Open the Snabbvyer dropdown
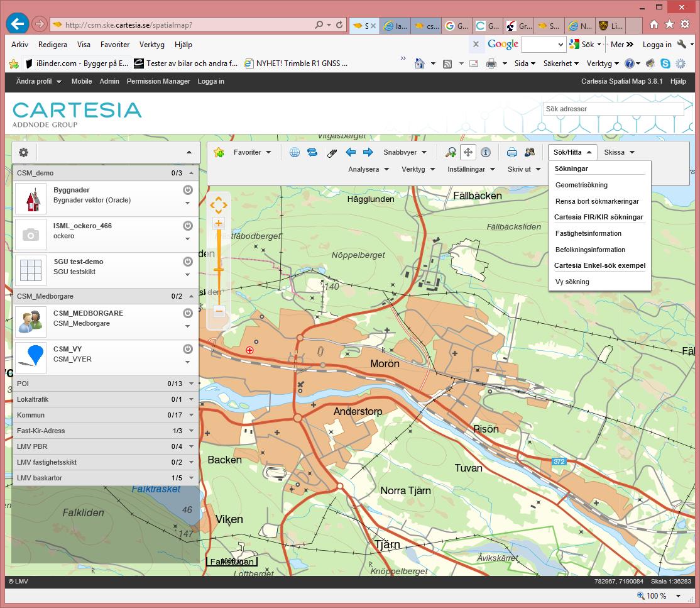700x608 pixels. 405,152
